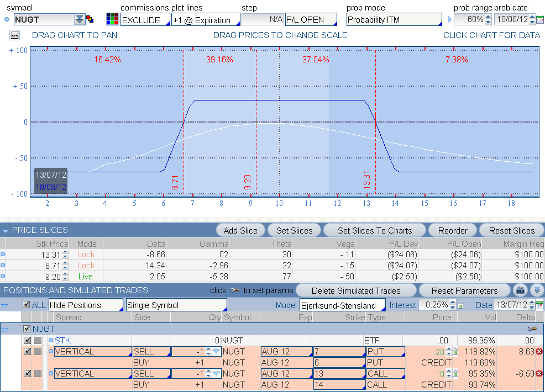Uncheck the STK row checkbox
This screenshot has height=392, width=545.
tap(28, 340)
